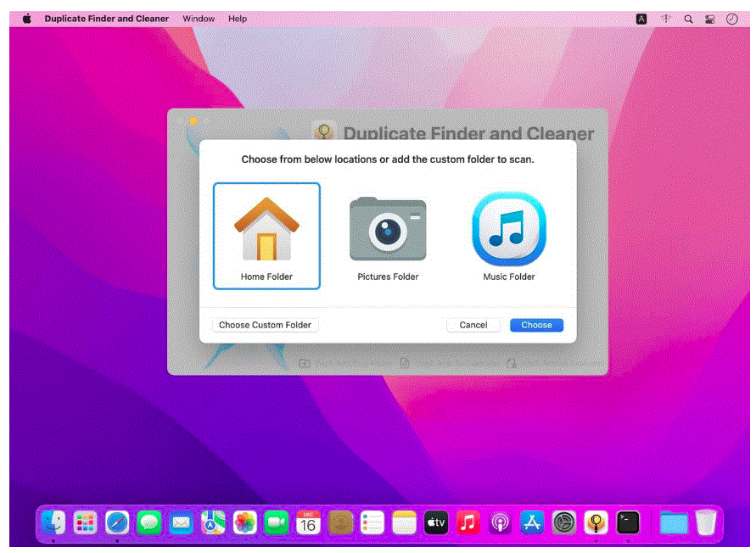The image size is (756, 553).
Task: Select the Music Folder note icon
Action: (x=509, y=229)
